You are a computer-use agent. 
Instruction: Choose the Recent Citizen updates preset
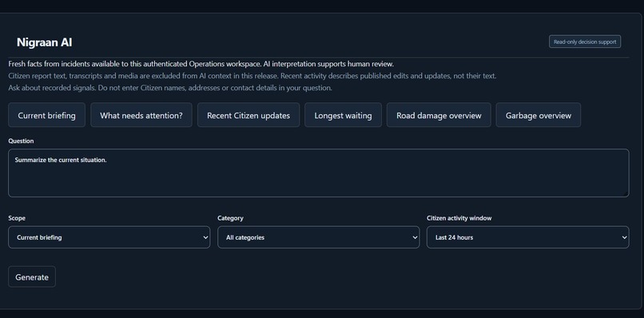click(x=248, y=115)
